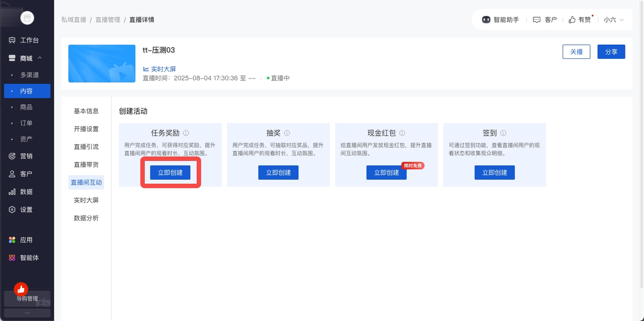Select the 营销 marketing sidebar icon
This screenshot has height=321, width=644.
(11, 156)
